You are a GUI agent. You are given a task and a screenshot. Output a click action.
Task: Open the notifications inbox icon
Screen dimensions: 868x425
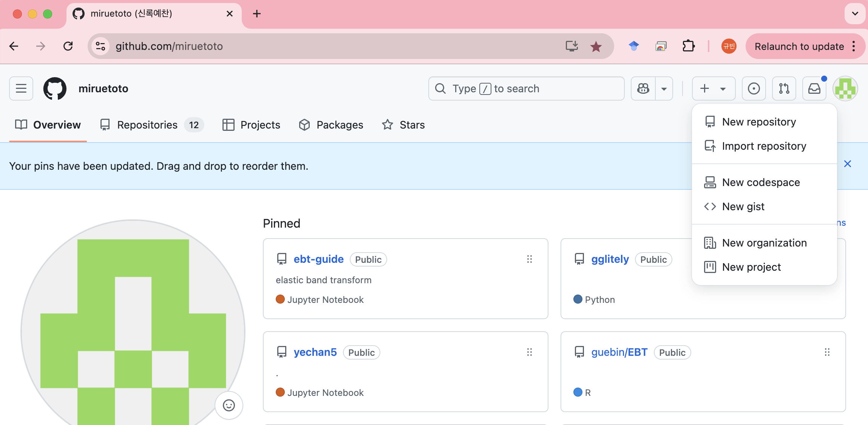tap(814, 88)
